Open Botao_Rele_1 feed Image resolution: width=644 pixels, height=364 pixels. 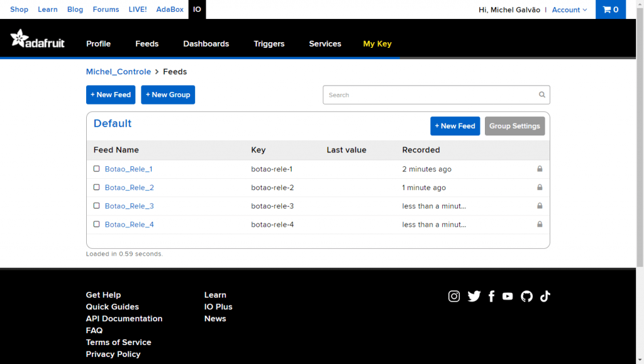coord(128,169)
